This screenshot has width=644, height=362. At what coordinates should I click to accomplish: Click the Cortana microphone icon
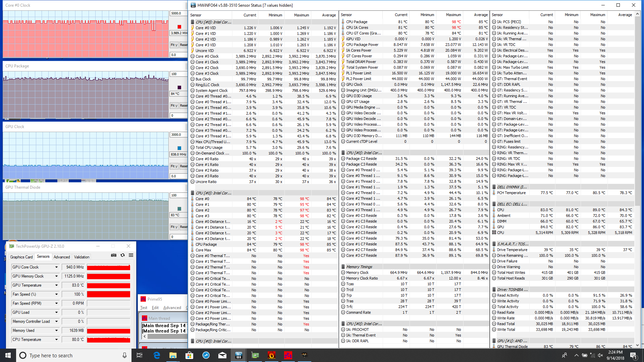[124, 355]
